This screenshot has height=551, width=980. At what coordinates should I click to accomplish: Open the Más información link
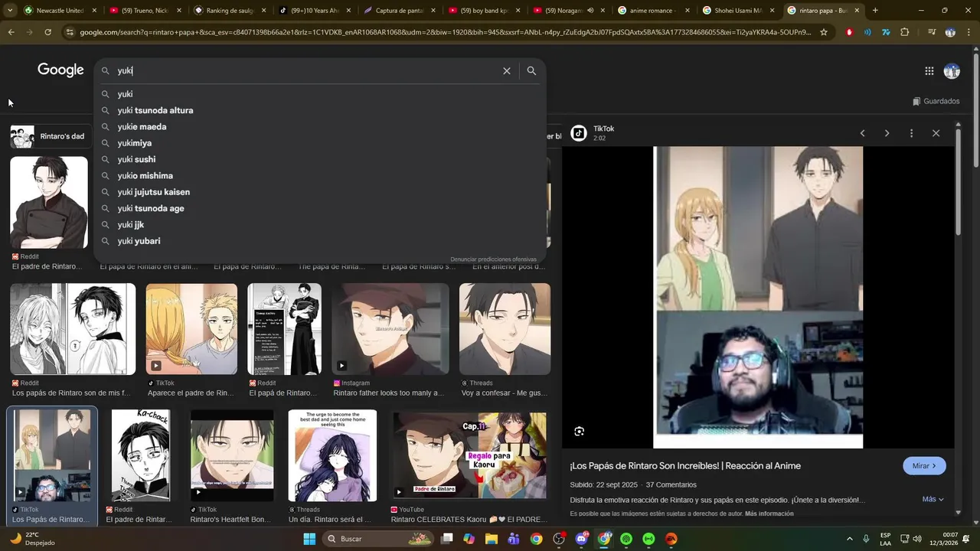pos(769,514)
